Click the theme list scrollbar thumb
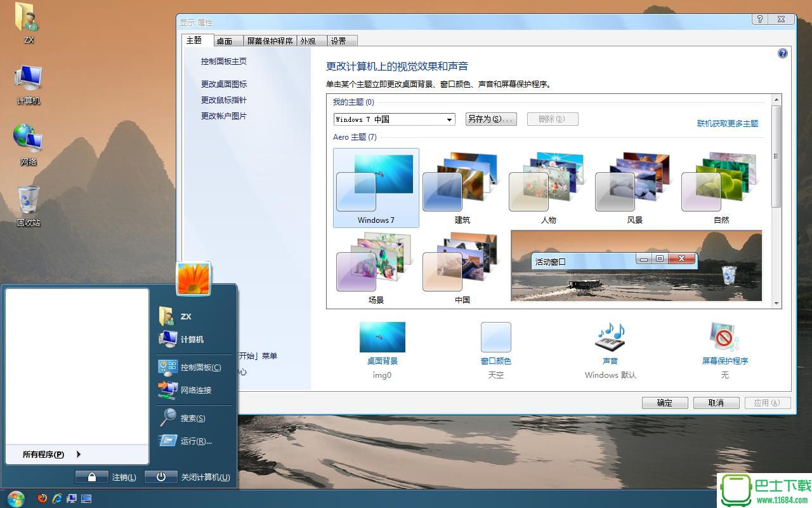 click(x=776, y=156)
